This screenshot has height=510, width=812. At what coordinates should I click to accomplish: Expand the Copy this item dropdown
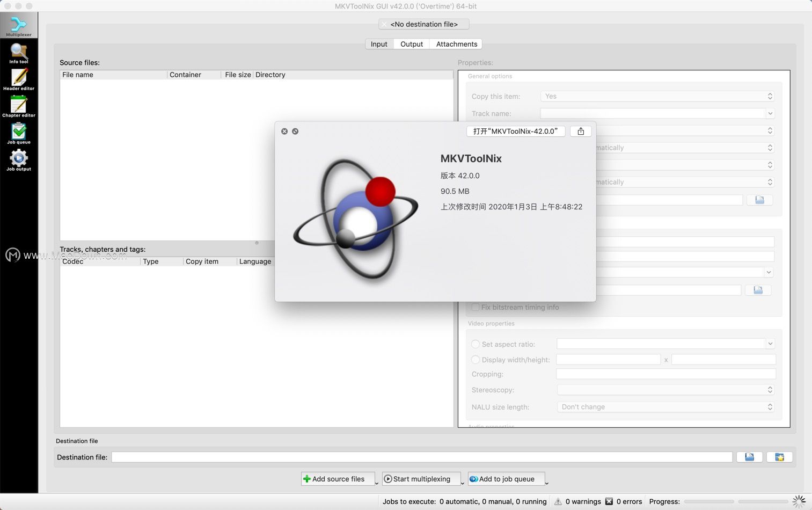(658, 97)
